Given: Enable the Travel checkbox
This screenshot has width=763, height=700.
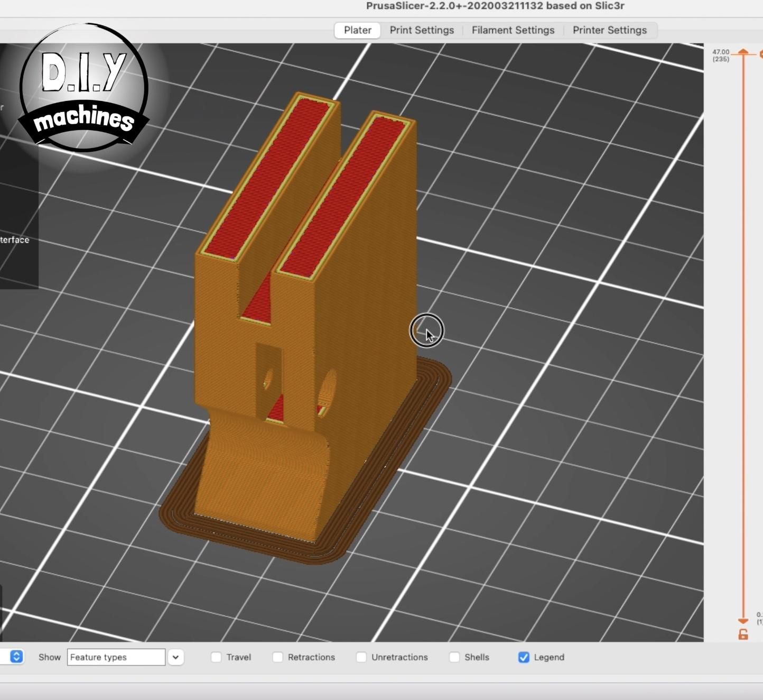Looking at the screenshot, I should (x=216, y=657).
